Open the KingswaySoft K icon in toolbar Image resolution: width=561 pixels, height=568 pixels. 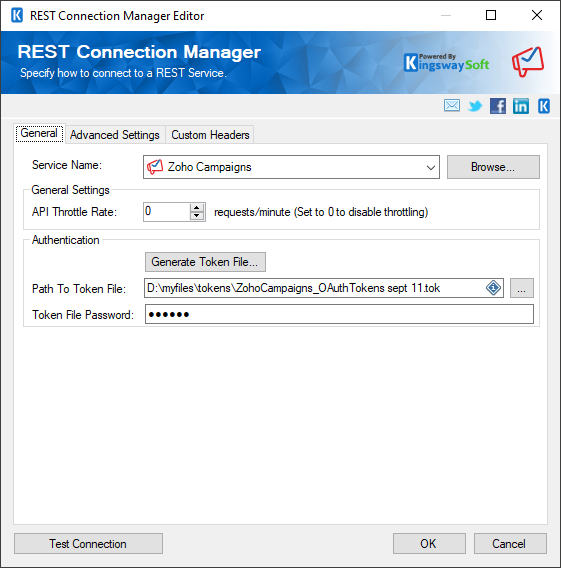(544, 106)
